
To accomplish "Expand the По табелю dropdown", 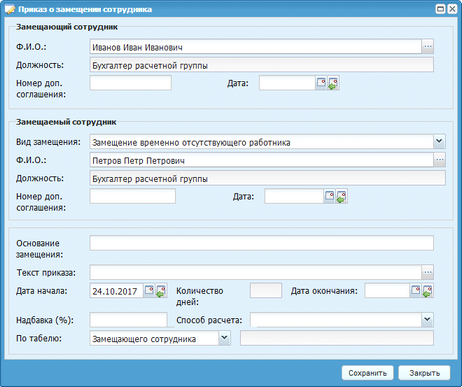I will [x=225, y=338].
